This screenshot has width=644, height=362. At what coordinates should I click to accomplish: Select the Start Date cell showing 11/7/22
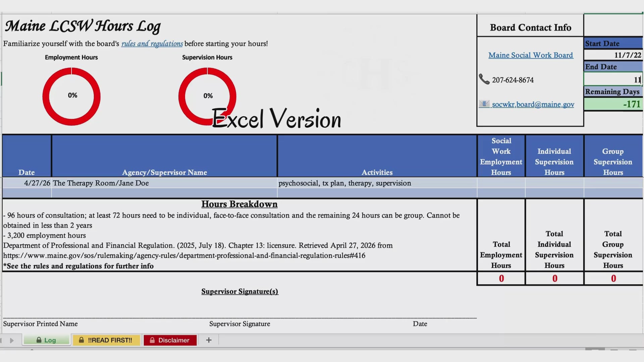613,55
